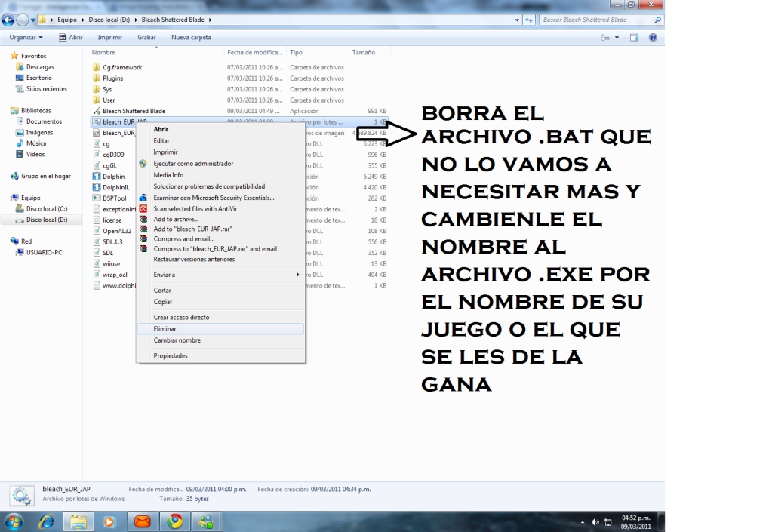This screenshot has height=532, width=772.
Task: Choose Crear acceso directo in context menu
Action: tap(220, 318)
